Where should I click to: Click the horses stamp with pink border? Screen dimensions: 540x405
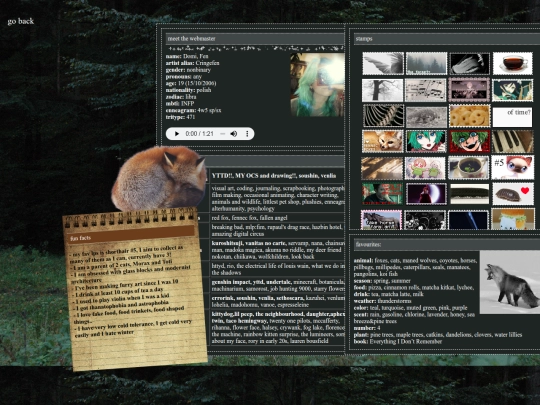pos(381,220)
